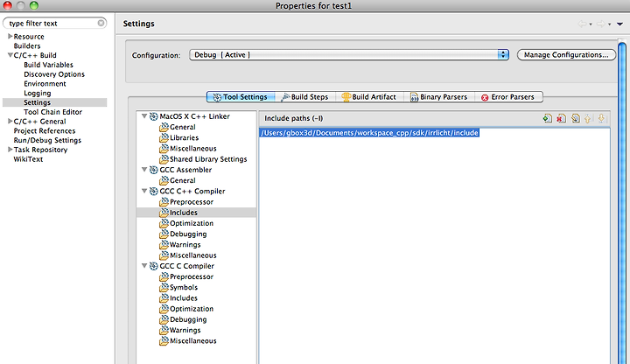Select Builders in the properties tree
Image resolution: width=630 pixels, height=364 pixels.
(x=27, y=45)
